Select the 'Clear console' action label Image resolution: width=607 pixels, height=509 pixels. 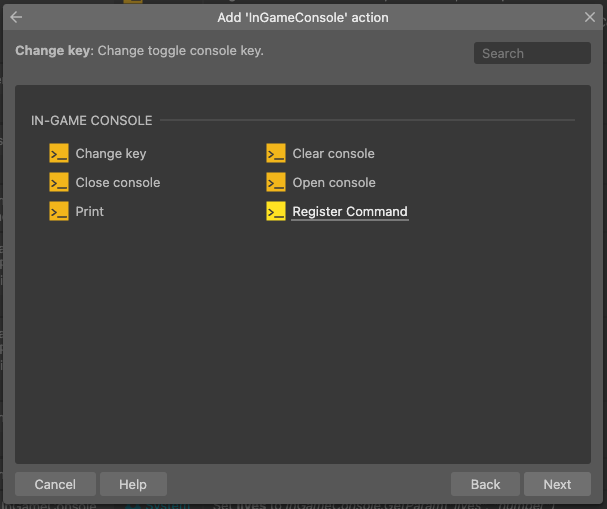pos(334,154)
